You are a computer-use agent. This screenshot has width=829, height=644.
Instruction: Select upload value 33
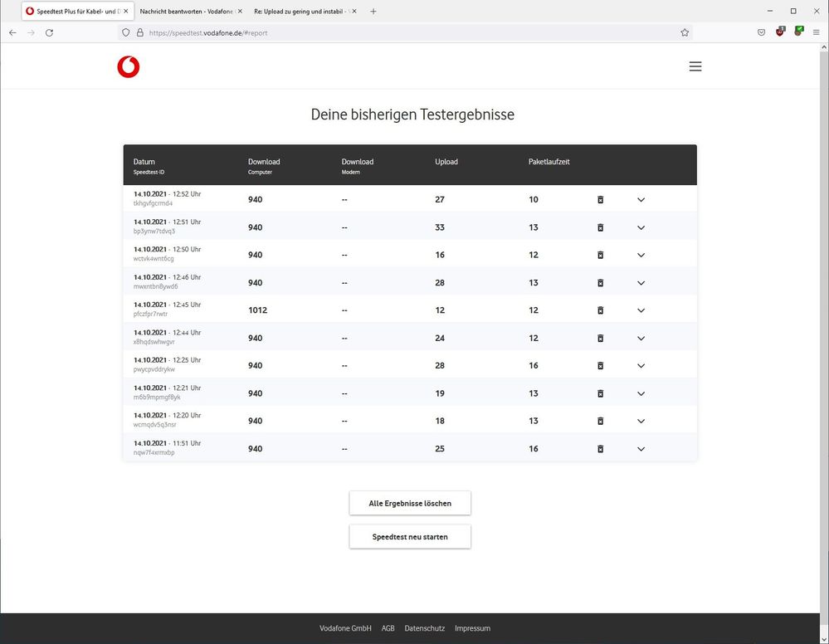tap(440, 227)
